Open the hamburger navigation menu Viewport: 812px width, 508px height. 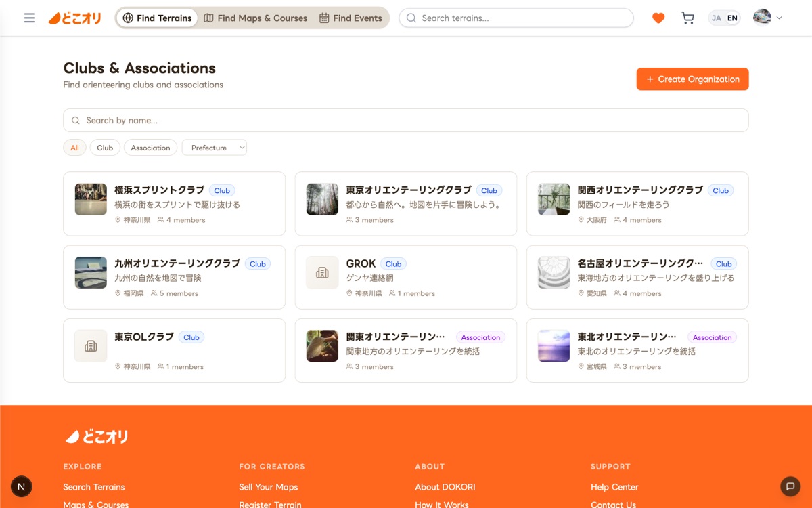(x=28, y=18)
